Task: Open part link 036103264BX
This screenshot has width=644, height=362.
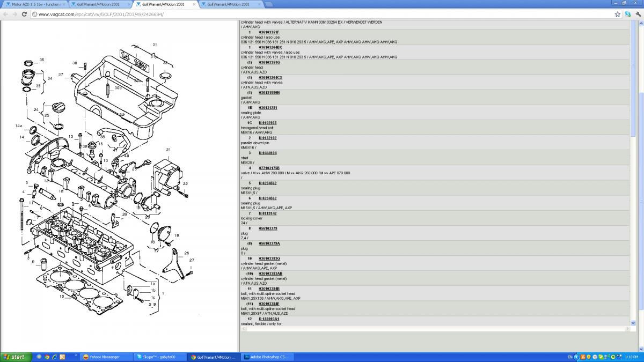Action: tap(270, 47)
